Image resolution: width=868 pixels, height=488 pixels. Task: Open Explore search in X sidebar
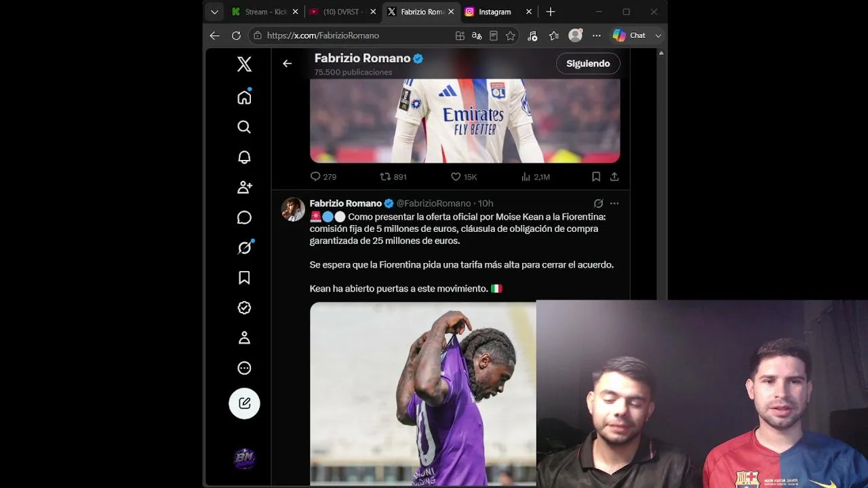(244, 127)
